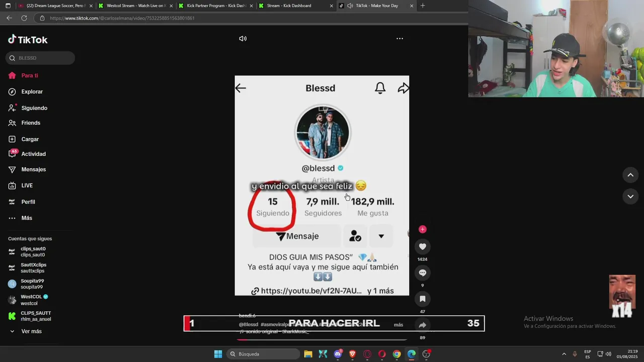Image resolution: width=644 pixels, height=362 pixels.
Task: Click the TikTok logo
Action: click(28, 40)
